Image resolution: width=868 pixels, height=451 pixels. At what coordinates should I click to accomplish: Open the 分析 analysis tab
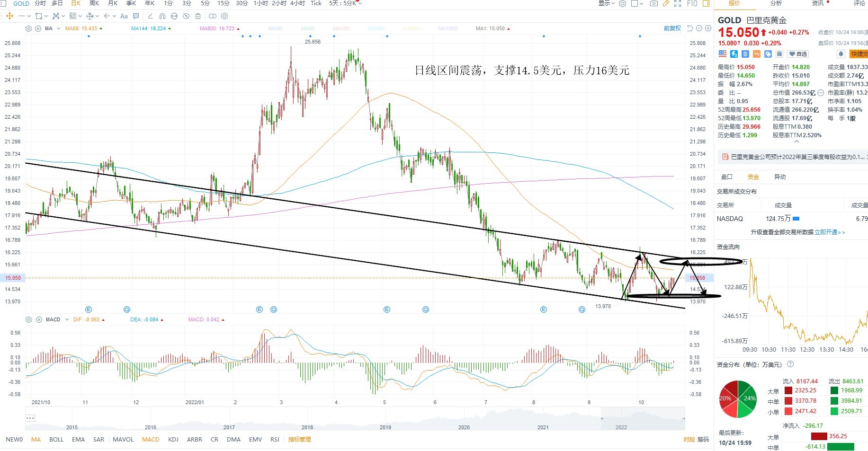pyautogui.click(x=776, y=3)
